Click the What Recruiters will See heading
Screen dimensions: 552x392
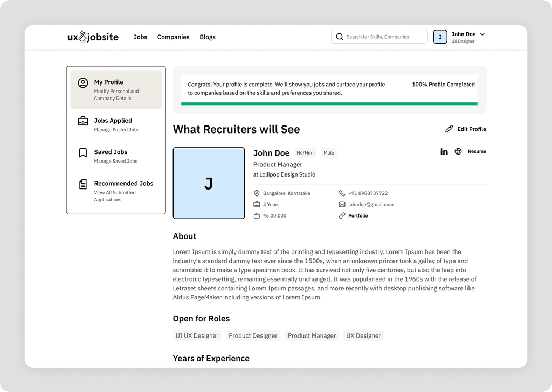(x=236, y=129)
